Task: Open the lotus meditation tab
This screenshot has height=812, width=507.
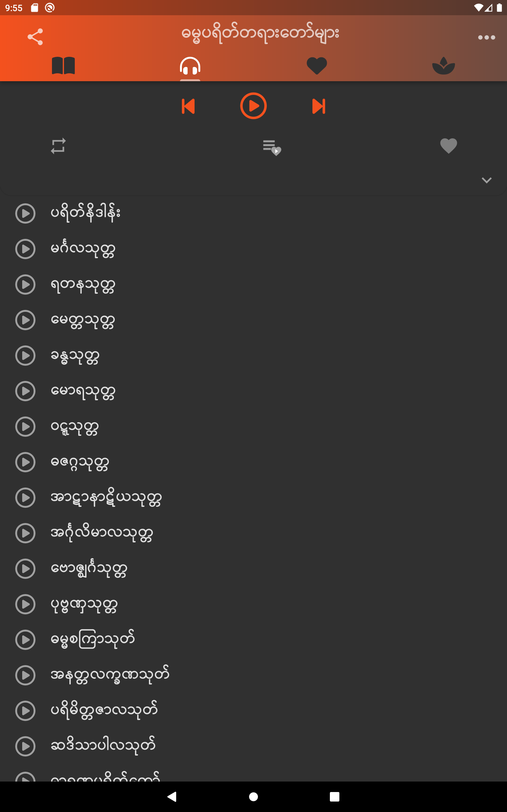Action: click(x=443, y=65)
